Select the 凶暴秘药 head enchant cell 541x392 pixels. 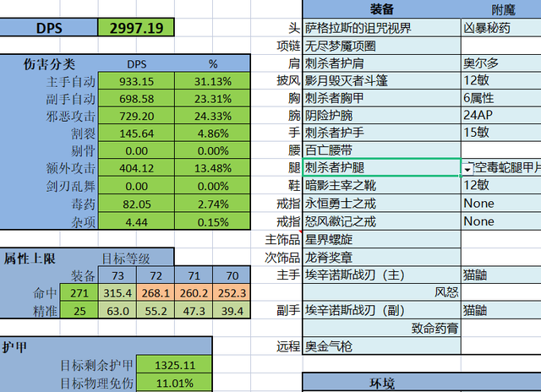(500, 29)
